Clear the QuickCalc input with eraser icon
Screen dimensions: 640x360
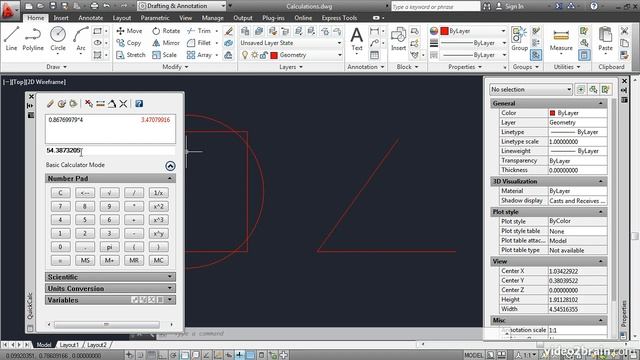tap(50, 104)
